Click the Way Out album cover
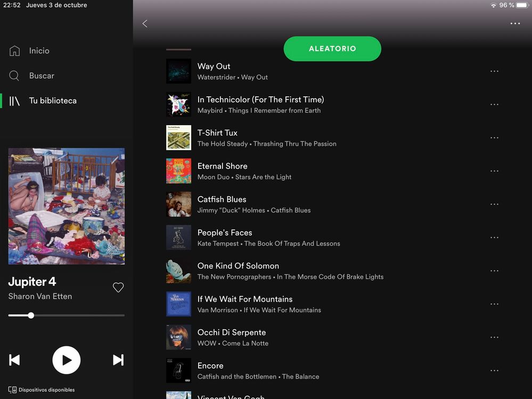Viewport: 532px width, 399px height. coord(178,71)
